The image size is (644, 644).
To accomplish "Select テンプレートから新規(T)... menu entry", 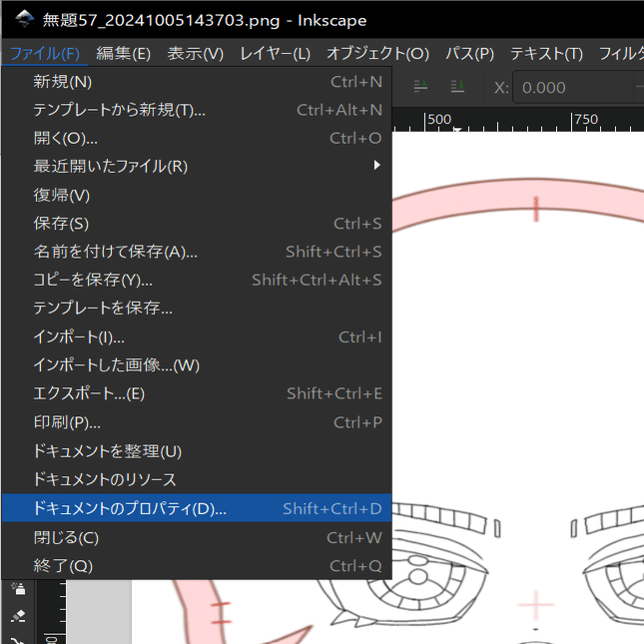I will [x=197, y=110].
